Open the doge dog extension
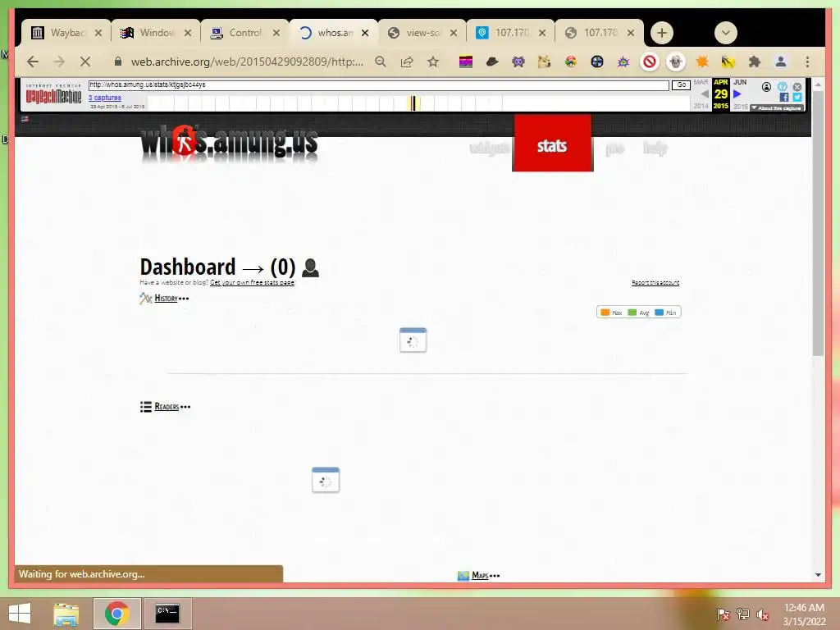 pyautogui.click(x=545, y=62)
